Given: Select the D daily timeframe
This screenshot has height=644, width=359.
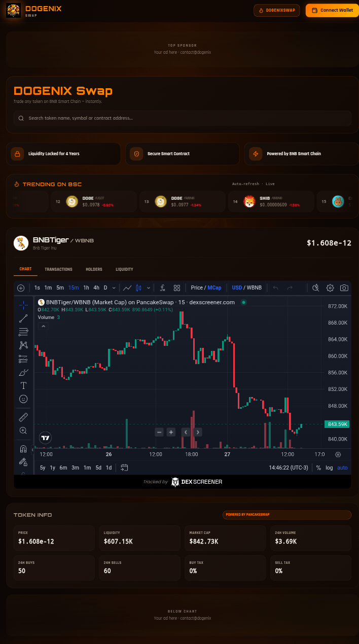Looking at the screenshot, I should [x=105, y=288].
